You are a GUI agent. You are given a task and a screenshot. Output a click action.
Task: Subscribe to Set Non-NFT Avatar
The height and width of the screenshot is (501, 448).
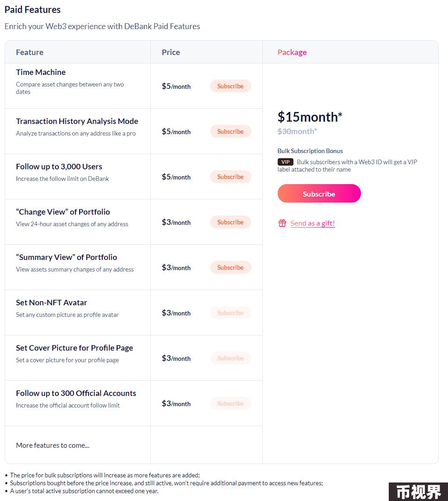pos(230,313)
